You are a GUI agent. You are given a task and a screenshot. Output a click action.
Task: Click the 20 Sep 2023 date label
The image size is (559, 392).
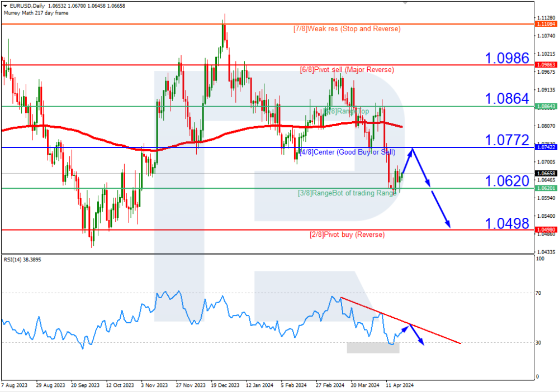pyautogui.click(x=85, y=385)
